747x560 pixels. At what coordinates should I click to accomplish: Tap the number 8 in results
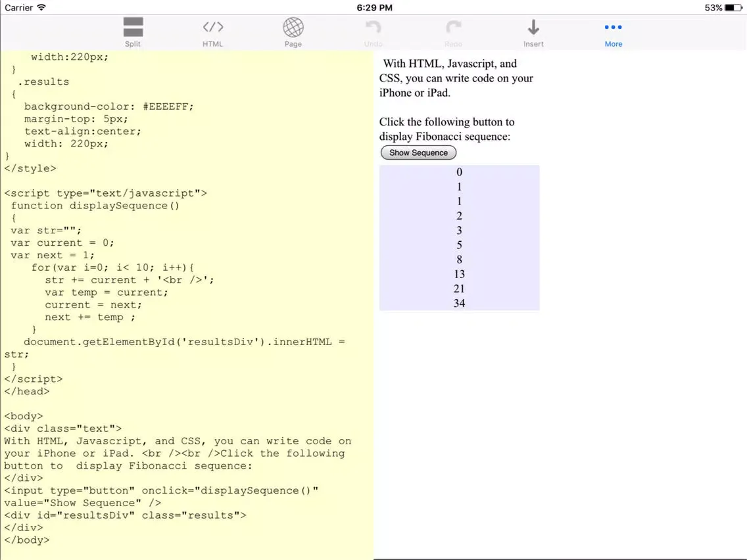point(459,260)
